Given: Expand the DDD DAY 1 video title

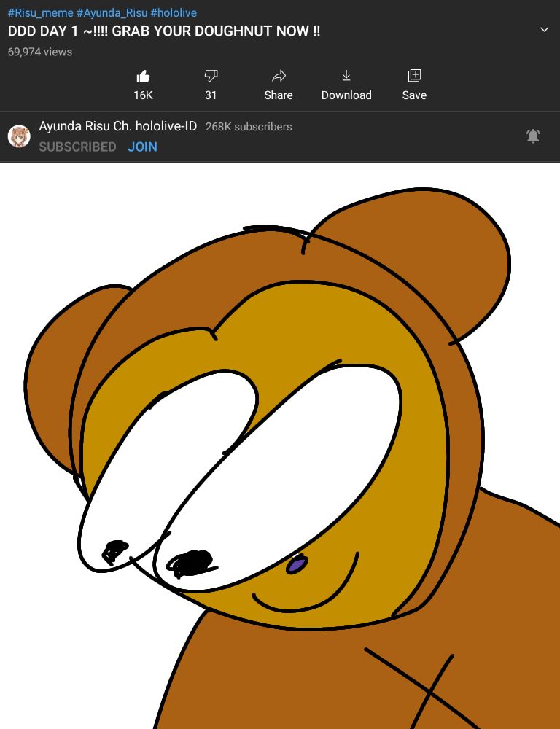Looking at the screenshot, I should click(164, 31).
